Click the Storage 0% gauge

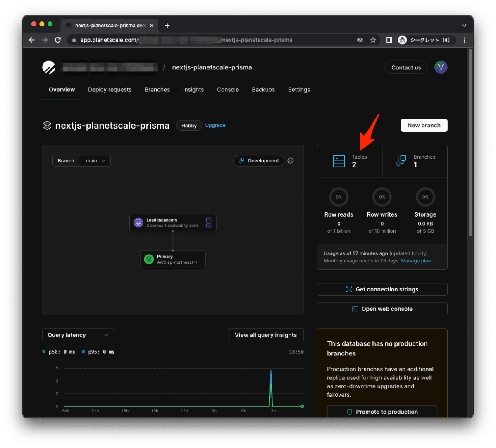(425, 197)
